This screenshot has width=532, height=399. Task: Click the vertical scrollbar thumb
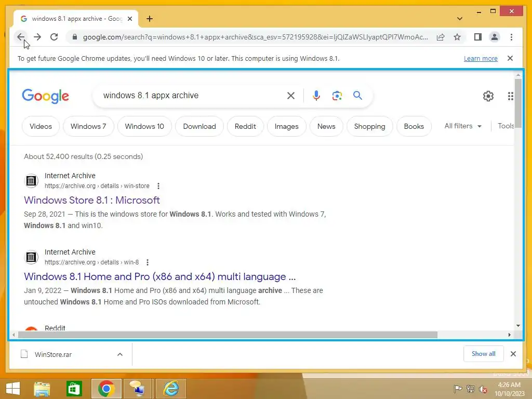tap(518, 103)
